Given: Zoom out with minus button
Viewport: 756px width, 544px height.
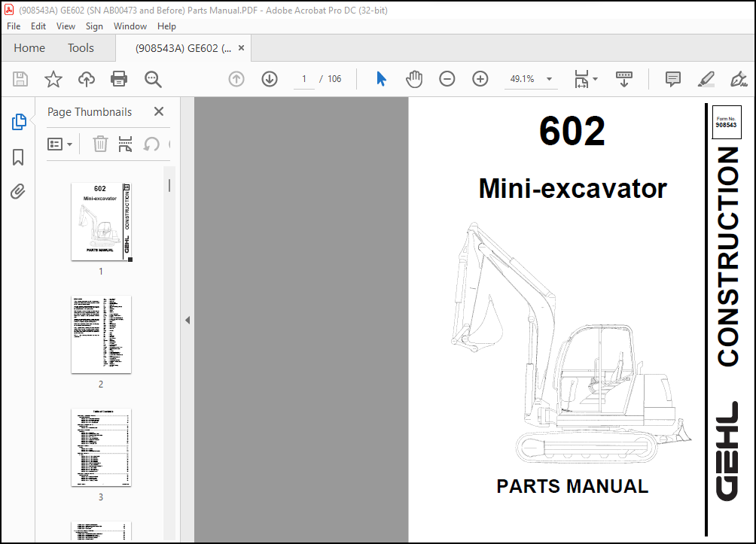Looking at the screenshot, I should pos(447,79).
